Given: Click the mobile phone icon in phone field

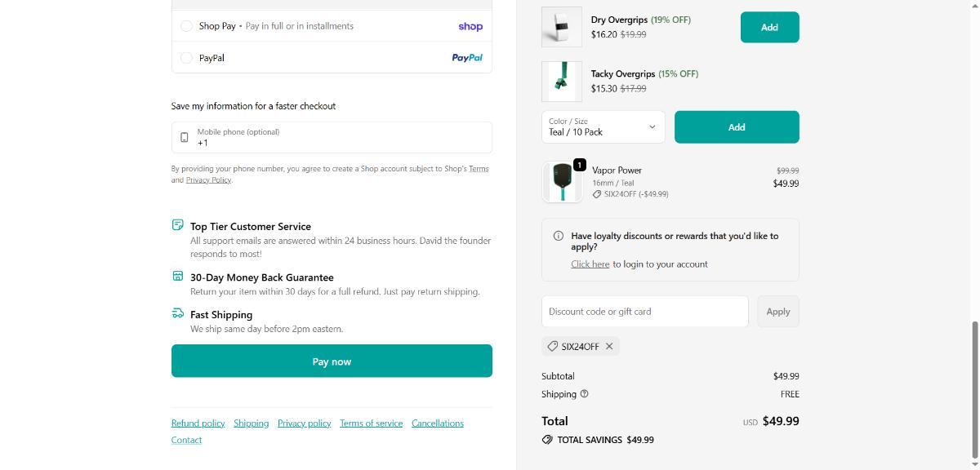Looking at the screenshot, I should point(185,137).
